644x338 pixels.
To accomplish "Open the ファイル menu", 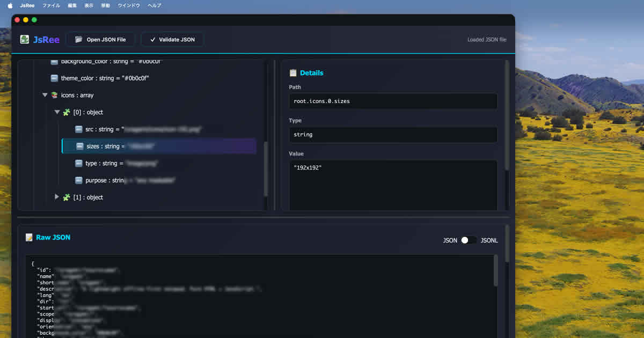I will [x=51, y=5].
